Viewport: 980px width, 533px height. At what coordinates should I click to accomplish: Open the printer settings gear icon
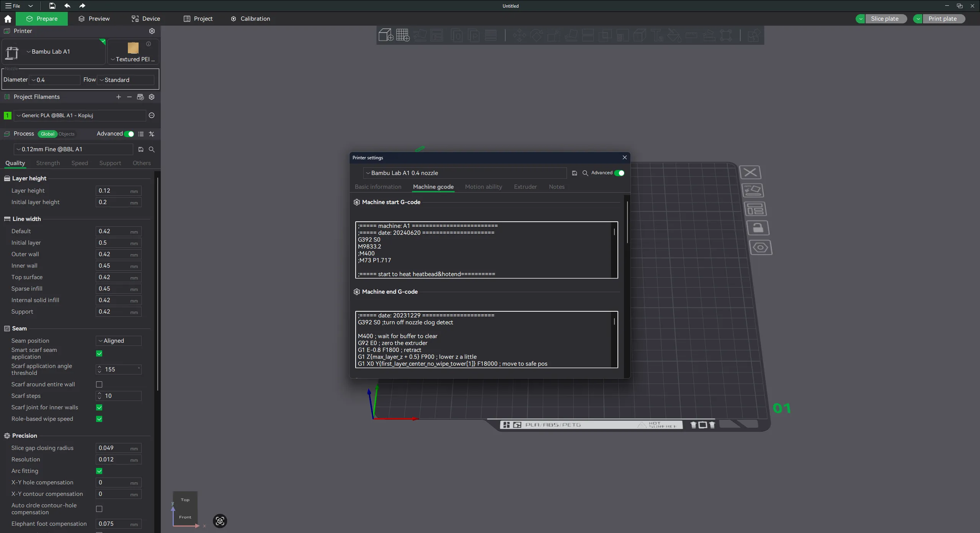tap(152, 31)
